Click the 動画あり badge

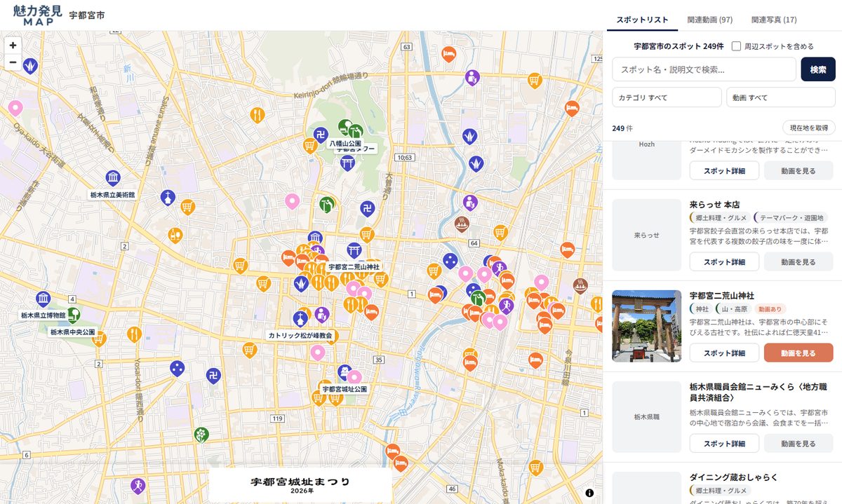tap(772, 309)
